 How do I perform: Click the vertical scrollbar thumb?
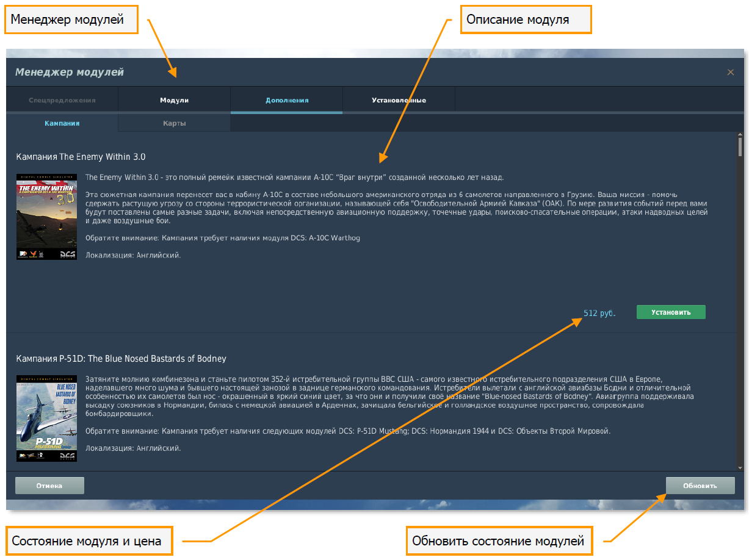coord(740,147)
